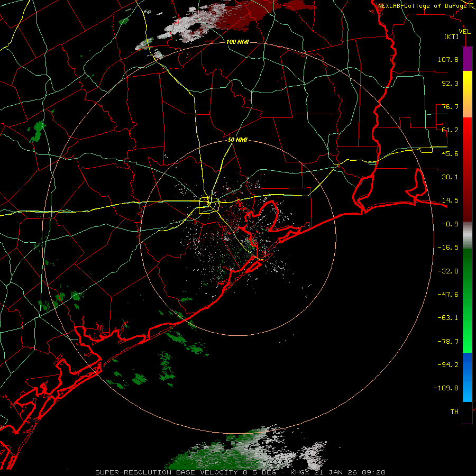Click the 92.3 velocity scale value
The height and width of the screenshot is (476, 476).
pos(450,83)
